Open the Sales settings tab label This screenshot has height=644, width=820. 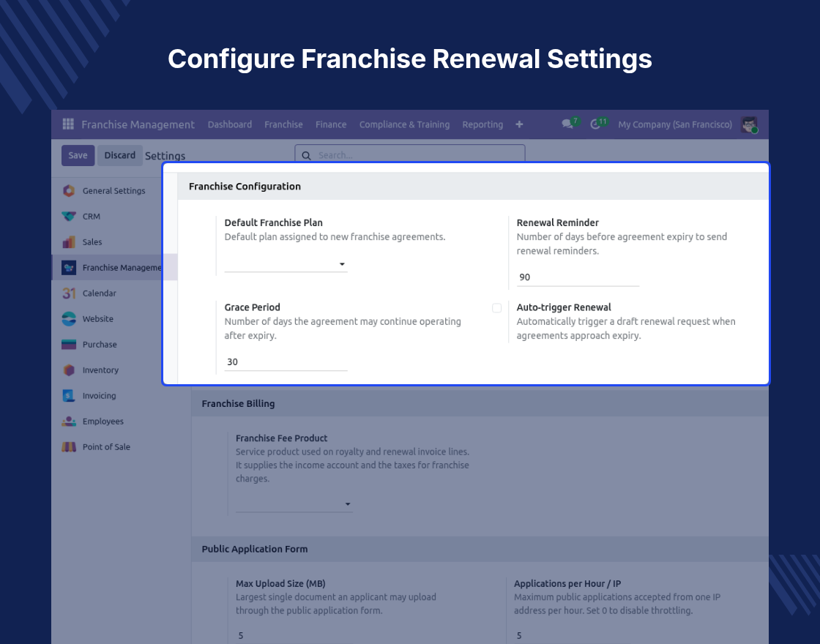coord(92,242)
